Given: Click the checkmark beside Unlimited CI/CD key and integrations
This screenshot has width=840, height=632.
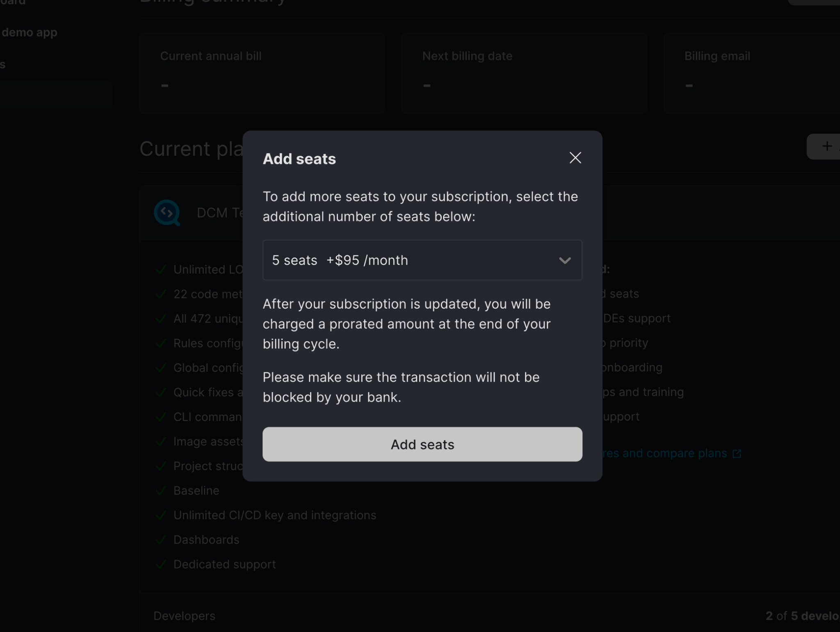Looking at the screenshot, I should click(160, 515).
